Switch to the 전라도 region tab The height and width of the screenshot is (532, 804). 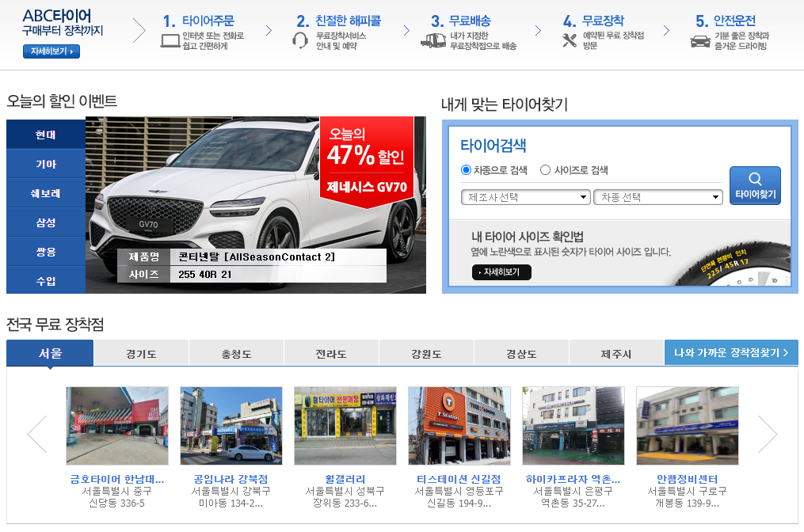click(331, 354)
